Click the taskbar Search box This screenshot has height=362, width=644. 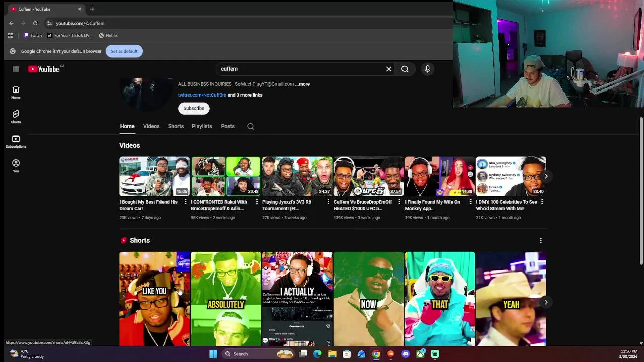coord(258,354)
